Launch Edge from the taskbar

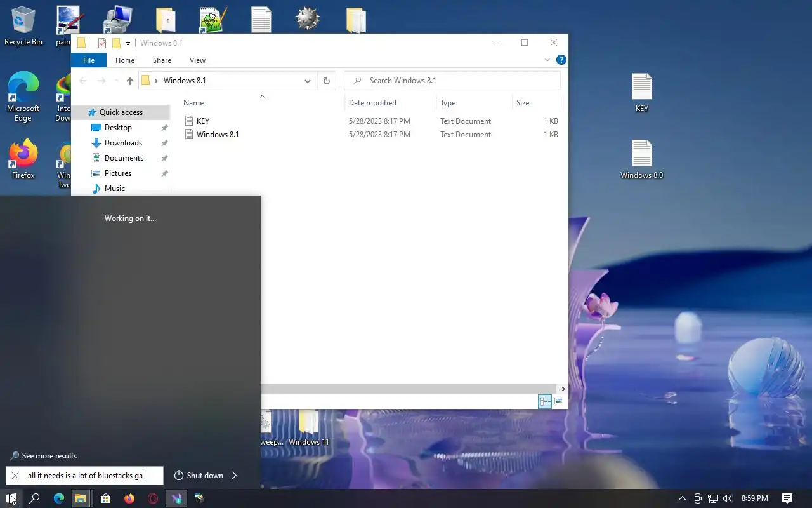click(x=58, y=498)
